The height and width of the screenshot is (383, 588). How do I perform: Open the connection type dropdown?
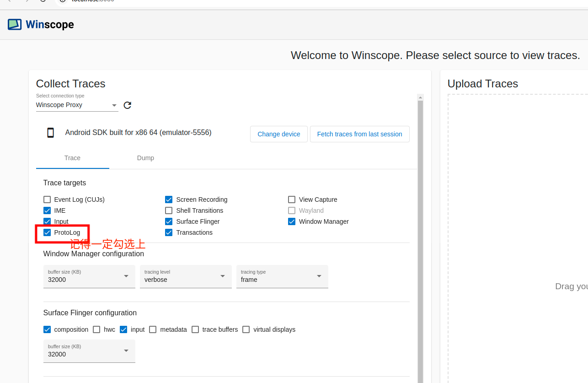[77, 105]
